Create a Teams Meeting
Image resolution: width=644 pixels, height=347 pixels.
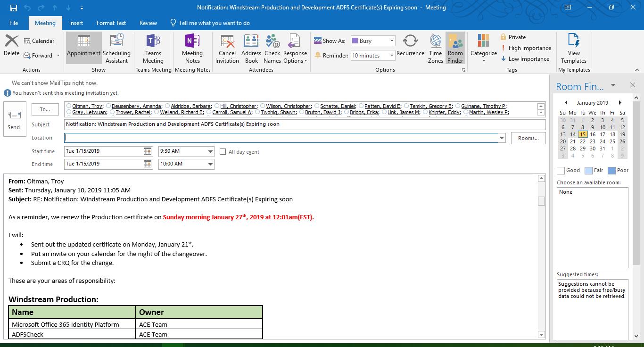pos(153,49)
